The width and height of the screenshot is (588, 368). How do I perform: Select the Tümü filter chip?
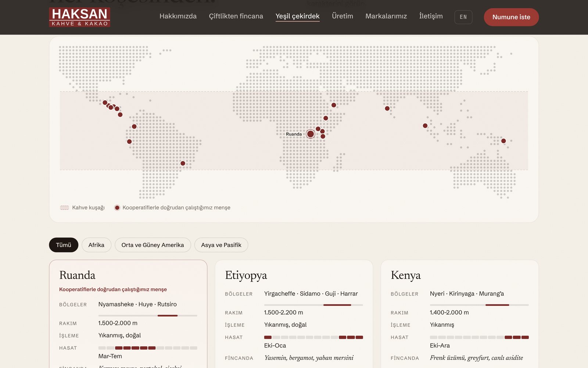[x=64, y=245]
